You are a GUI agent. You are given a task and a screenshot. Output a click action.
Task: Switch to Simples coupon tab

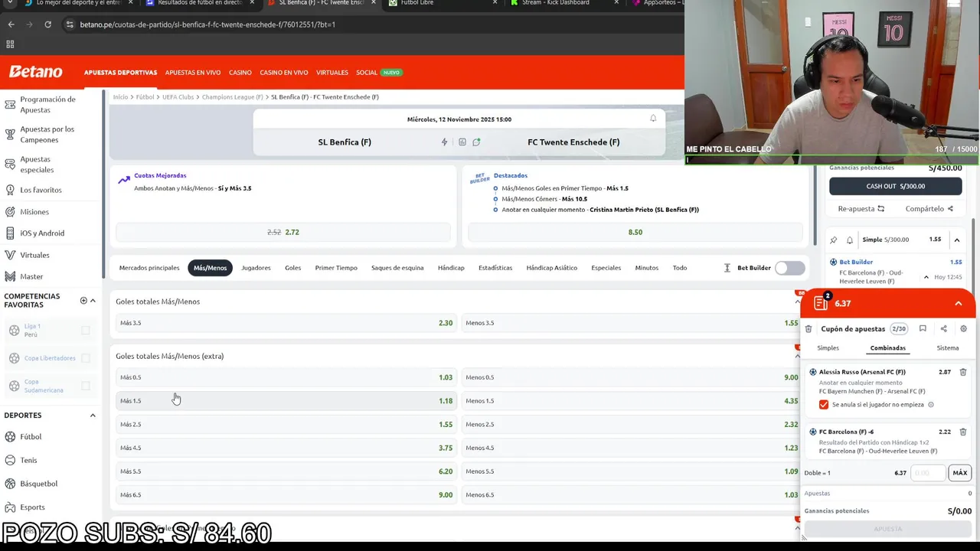point(828,348)
